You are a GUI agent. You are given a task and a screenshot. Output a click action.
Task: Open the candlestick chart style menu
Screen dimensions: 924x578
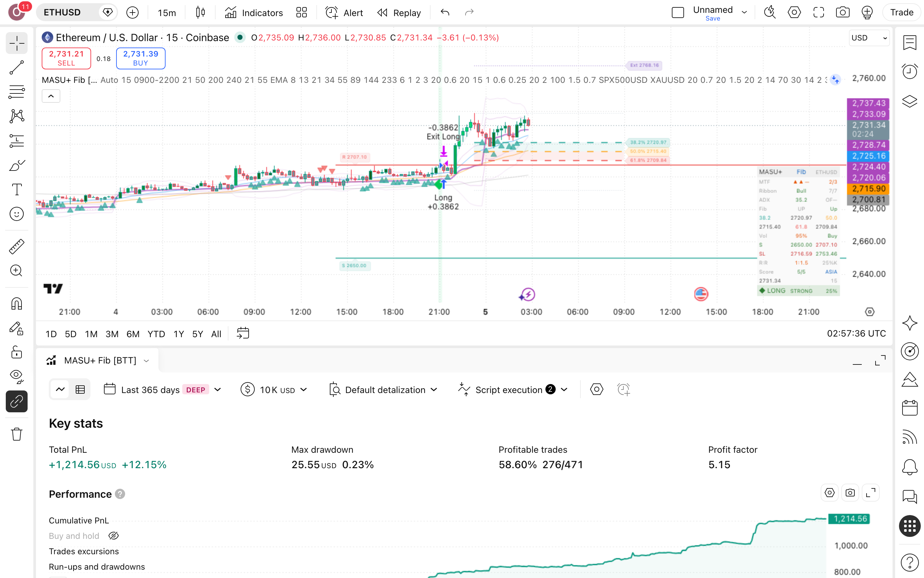point(201,13)
